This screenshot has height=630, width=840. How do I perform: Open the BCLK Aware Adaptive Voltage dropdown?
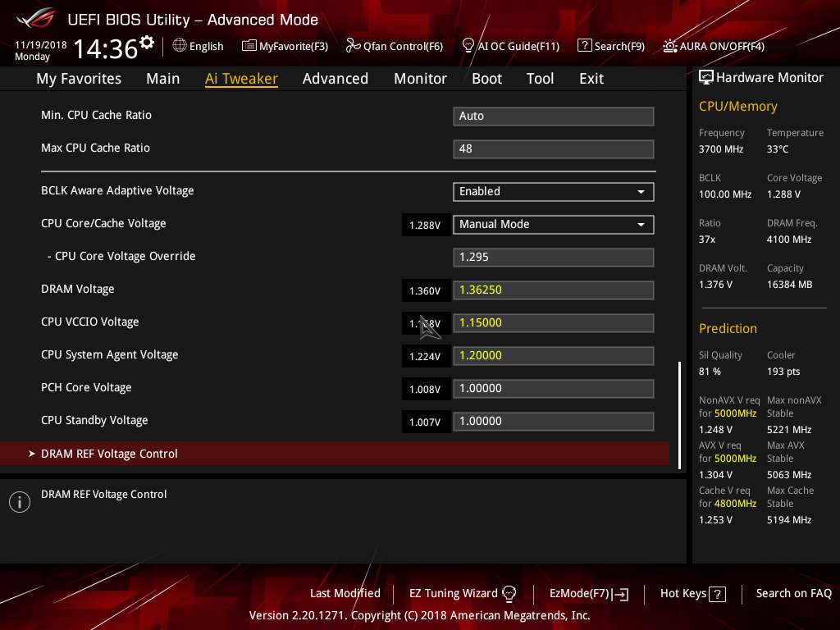554,192
